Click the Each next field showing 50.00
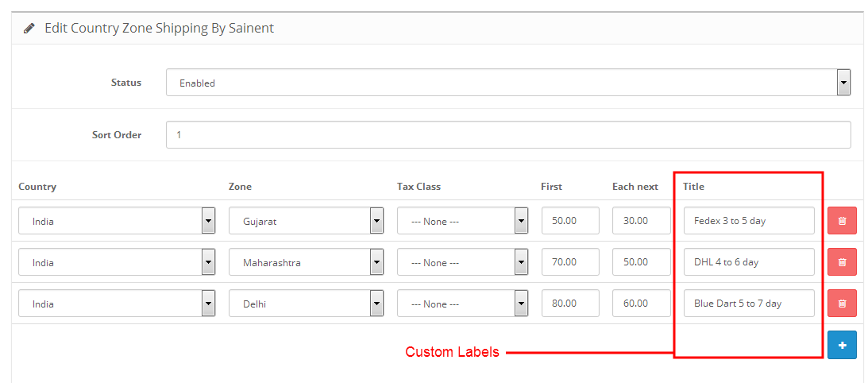Viewport: 868px width, 383px height. (x=642, y=262)
